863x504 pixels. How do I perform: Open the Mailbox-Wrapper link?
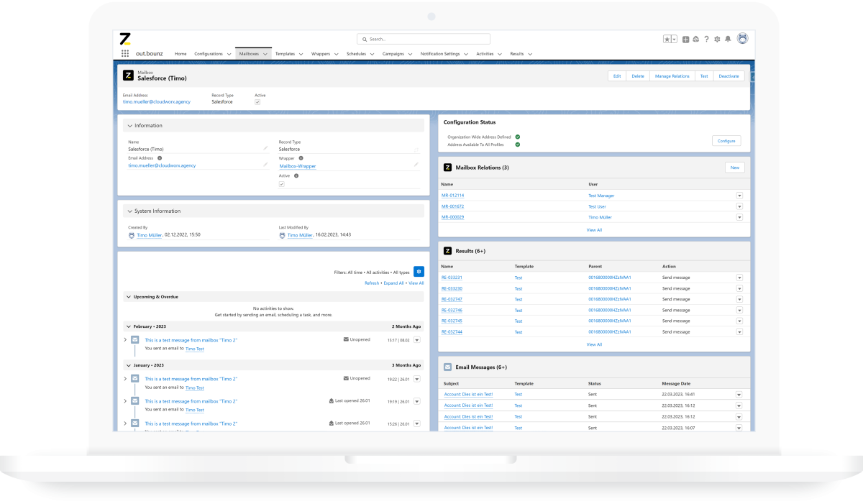(x=298, y=166)
